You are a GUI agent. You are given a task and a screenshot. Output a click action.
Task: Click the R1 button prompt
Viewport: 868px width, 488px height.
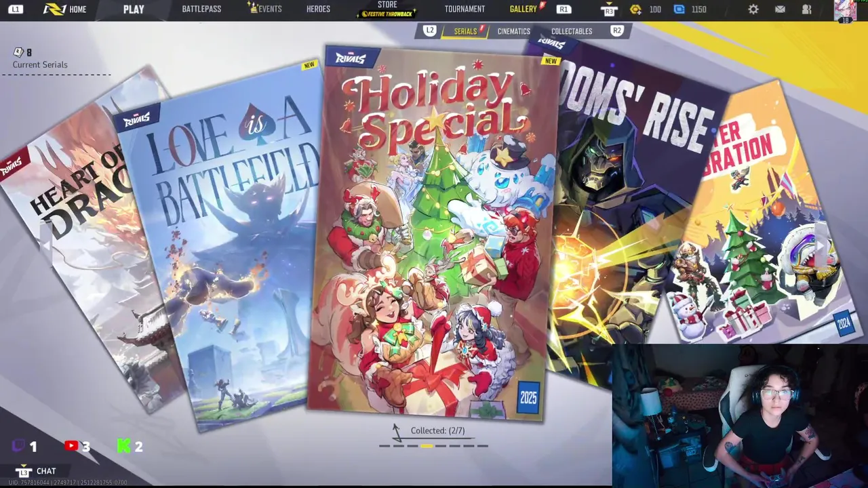(564, 9)
